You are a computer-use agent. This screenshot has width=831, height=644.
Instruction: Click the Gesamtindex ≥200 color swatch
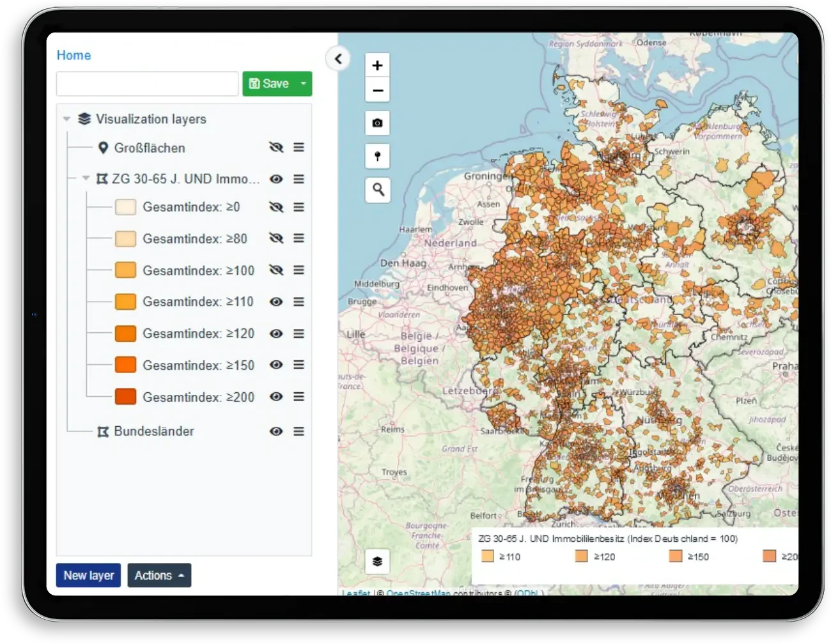[x=125, y=397]
